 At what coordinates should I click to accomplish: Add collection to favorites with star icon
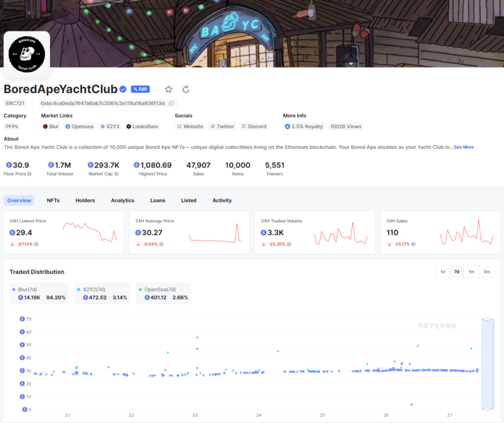point(168,89)
